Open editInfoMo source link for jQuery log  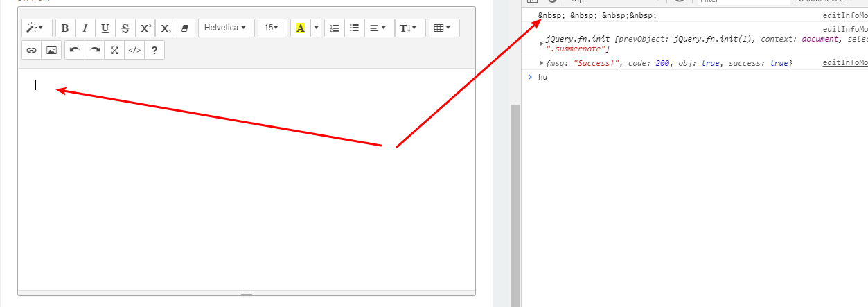[x=844, y=29]
